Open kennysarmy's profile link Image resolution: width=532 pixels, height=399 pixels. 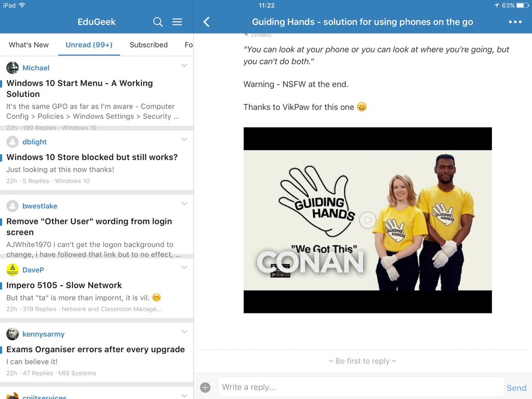pos(44,334)
